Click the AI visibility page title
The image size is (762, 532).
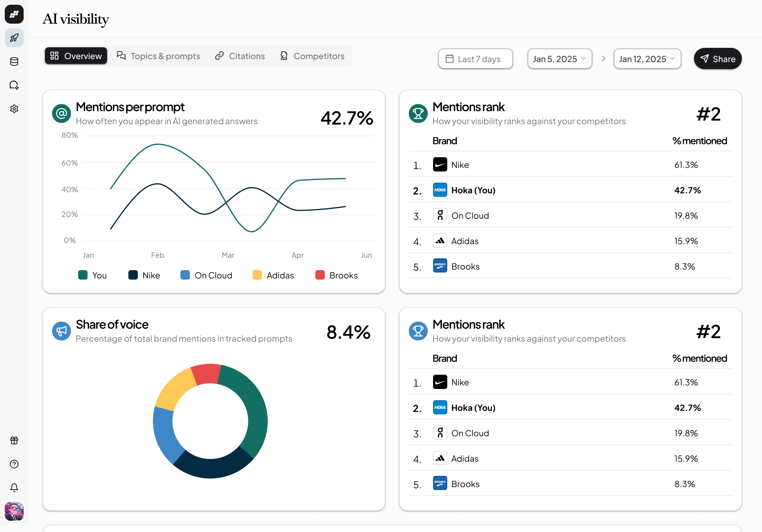[x=76, y=19]
